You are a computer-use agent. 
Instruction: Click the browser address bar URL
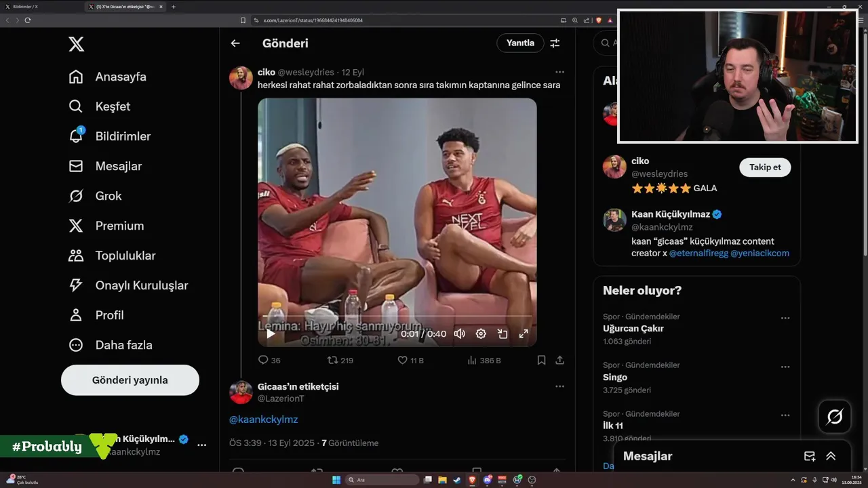(x=313, y=20)
